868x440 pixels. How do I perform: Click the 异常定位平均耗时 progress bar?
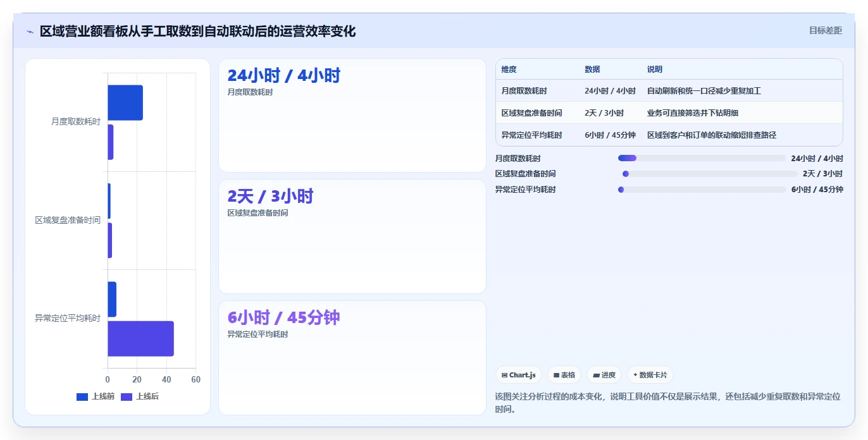[x=702, y=190]
